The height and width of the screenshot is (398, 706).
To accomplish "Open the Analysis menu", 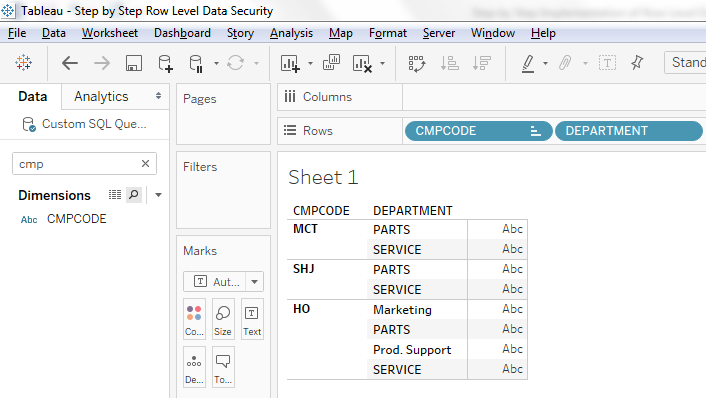I will pos(291,33).
